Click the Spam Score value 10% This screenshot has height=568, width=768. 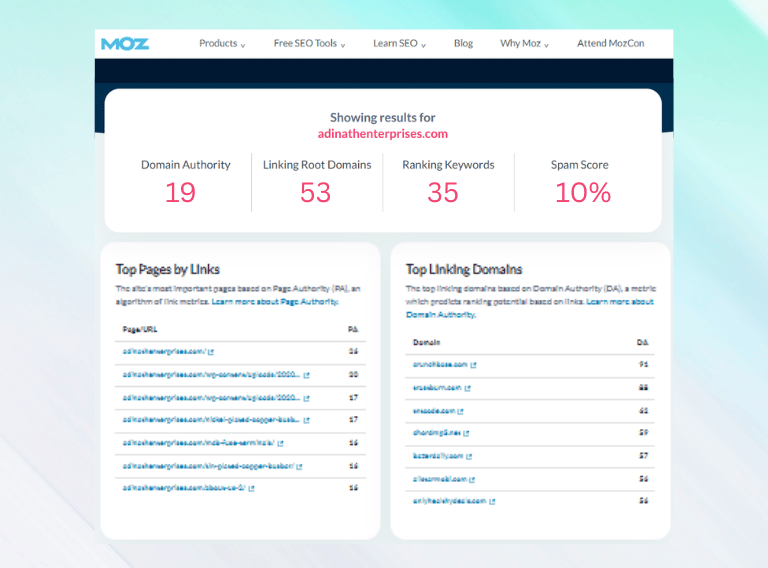583,192
